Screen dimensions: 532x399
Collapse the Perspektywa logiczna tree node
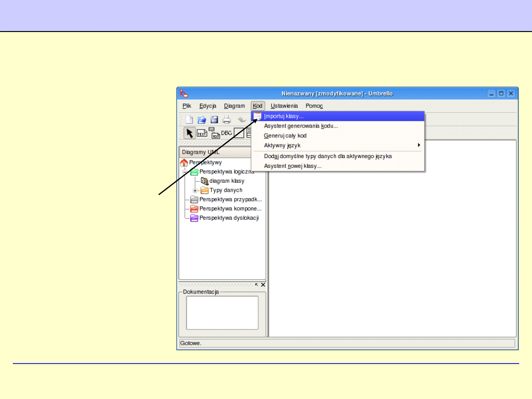(185, 172)
